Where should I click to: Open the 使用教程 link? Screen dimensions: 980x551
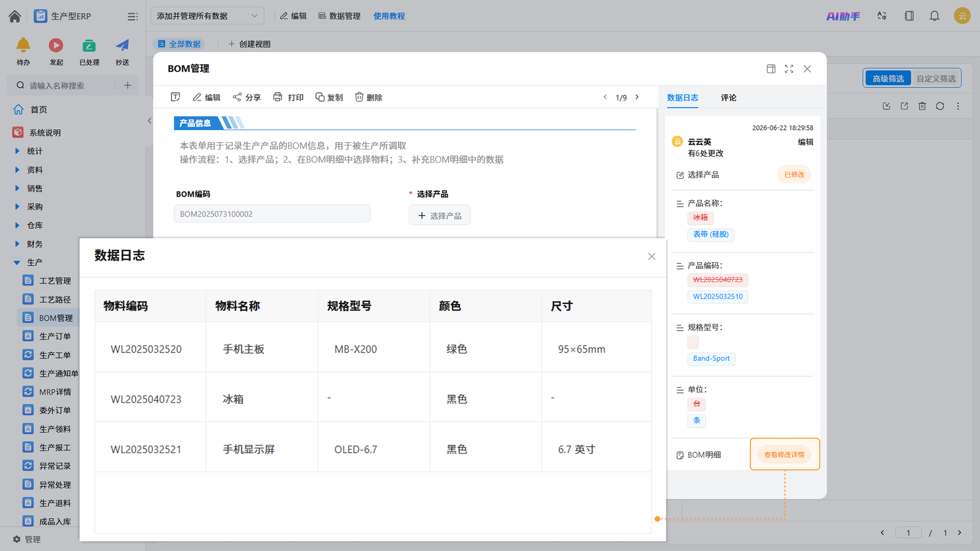tap(389, 16)
